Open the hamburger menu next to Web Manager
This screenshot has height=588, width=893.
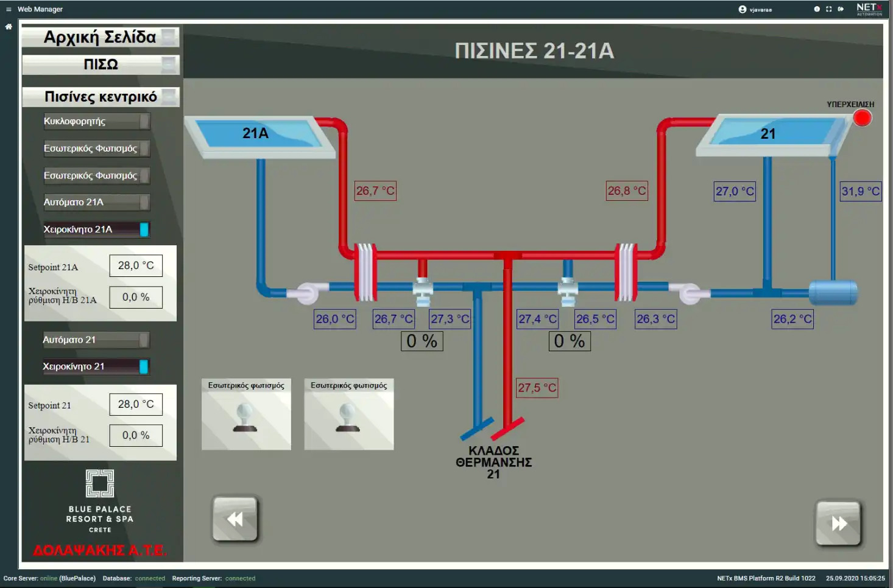click(9, 9)
